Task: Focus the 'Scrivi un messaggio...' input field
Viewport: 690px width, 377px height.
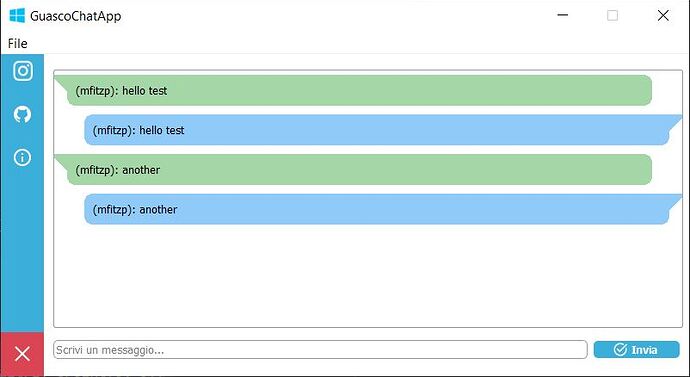Action: point(320,350)
